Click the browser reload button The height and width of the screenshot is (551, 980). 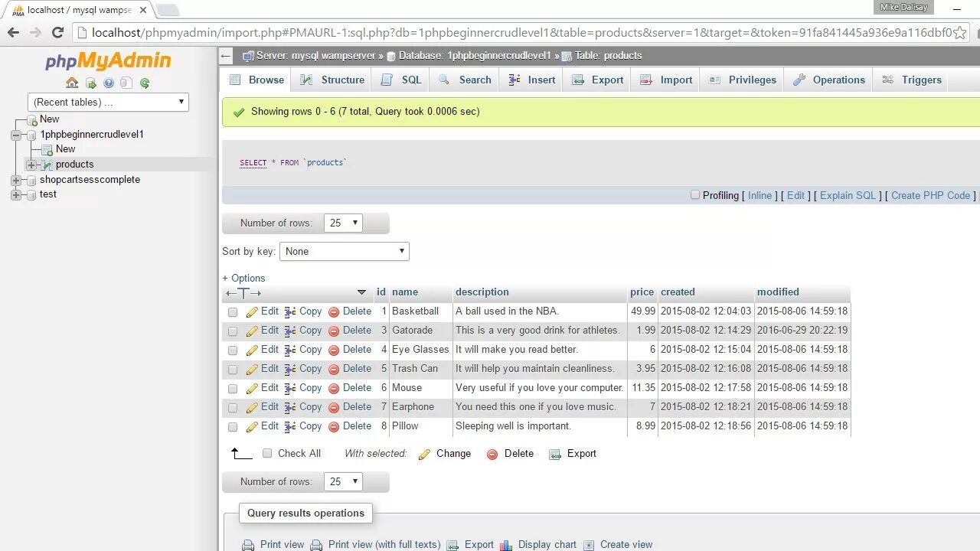[x=57, y=32]
